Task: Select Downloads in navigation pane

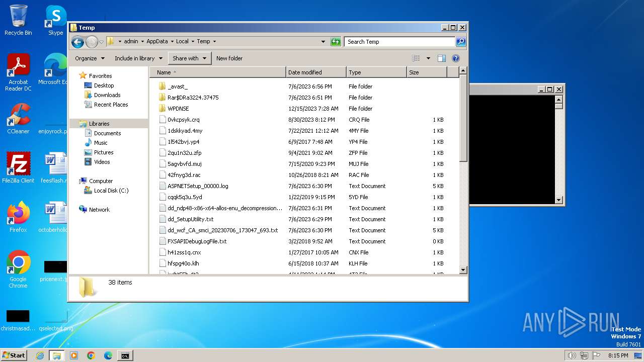Action: [107, 95]
